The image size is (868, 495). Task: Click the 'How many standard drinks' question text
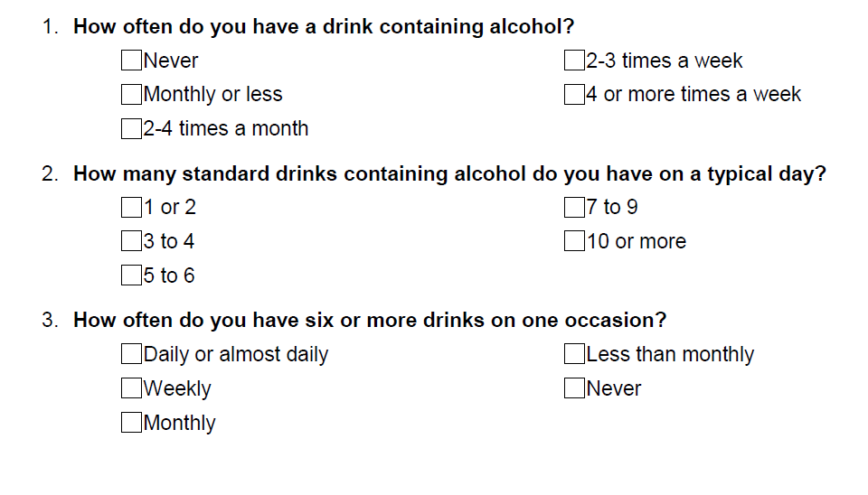click(x=449, y=173)
